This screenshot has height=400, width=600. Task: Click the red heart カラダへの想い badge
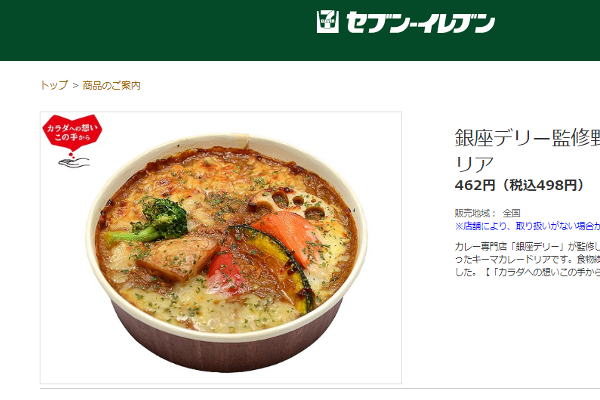pyautogui.click(x=72, y=132)
